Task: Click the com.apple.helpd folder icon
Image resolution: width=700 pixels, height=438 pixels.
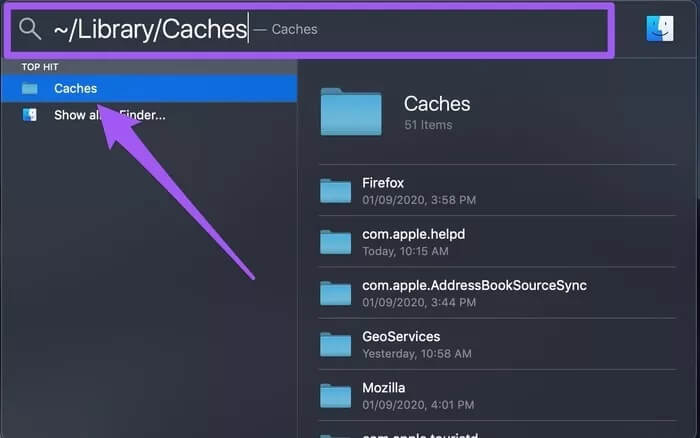Action: 335,242
